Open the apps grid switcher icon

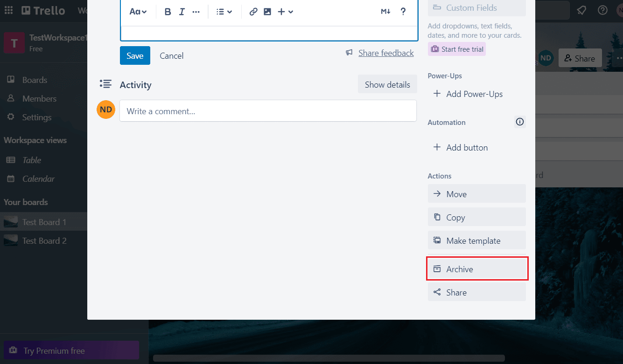[x=9, y=10]
